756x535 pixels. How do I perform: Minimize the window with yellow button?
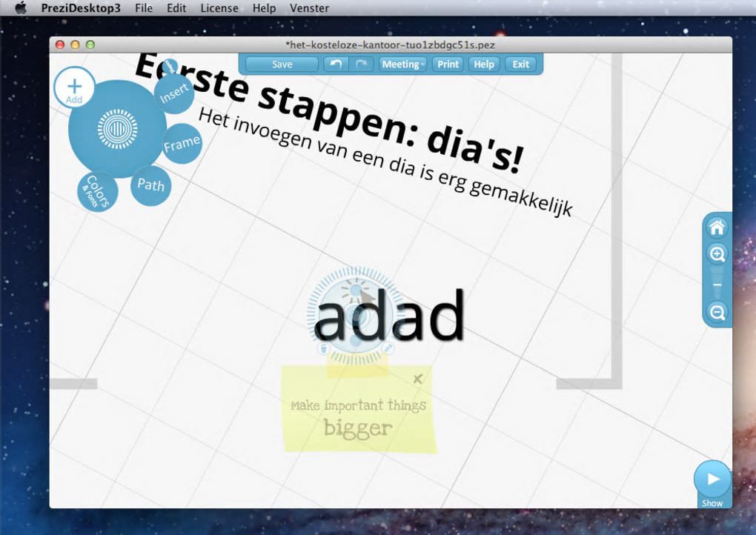pos(75,44)
